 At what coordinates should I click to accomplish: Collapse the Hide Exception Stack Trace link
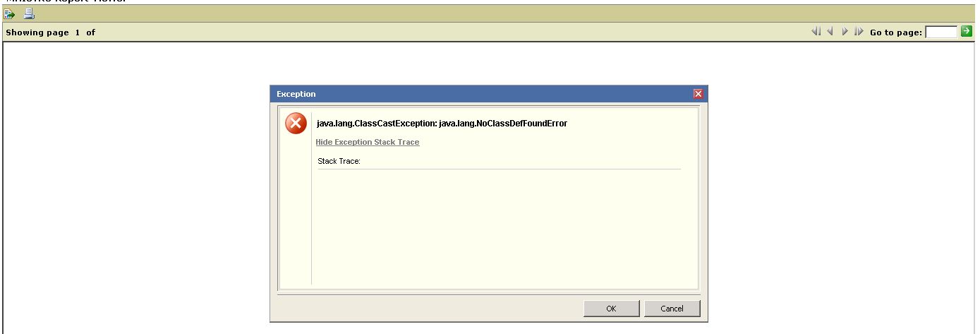pos(368,142)
